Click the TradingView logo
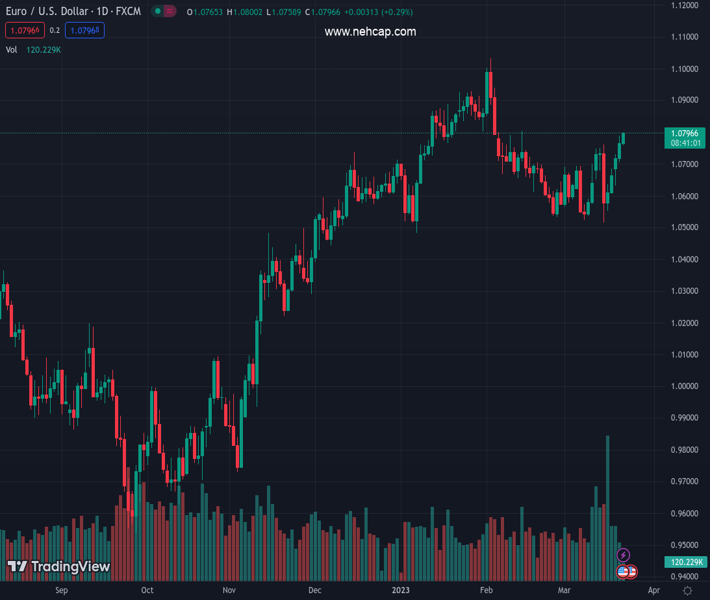The height and width of the screenshot is (600, 710). (x=58, y=567)
